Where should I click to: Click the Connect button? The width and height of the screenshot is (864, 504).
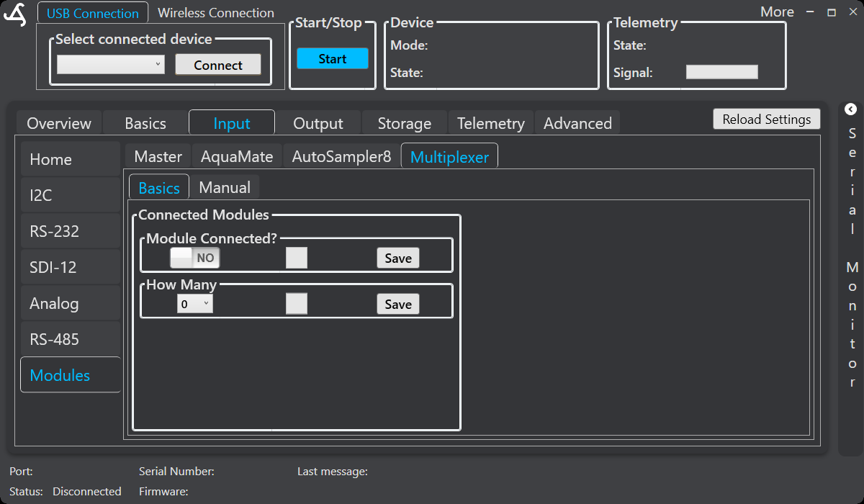click(218, 65)
